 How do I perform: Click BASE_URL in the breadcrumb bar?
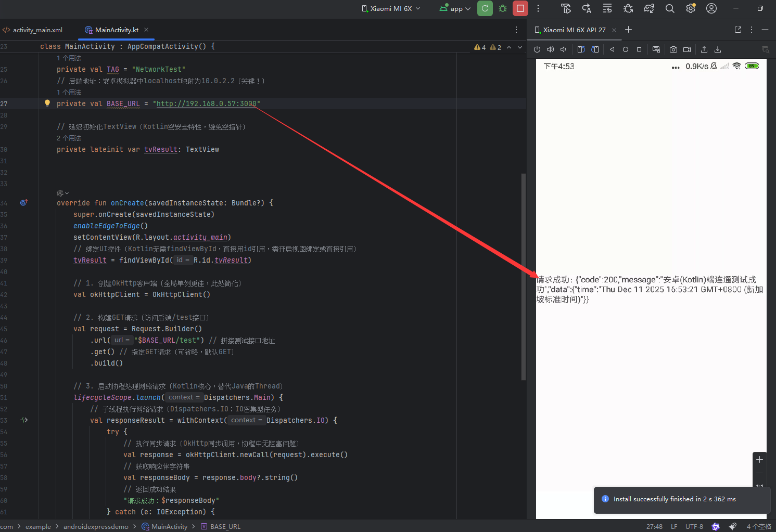[x=221, y=527]
